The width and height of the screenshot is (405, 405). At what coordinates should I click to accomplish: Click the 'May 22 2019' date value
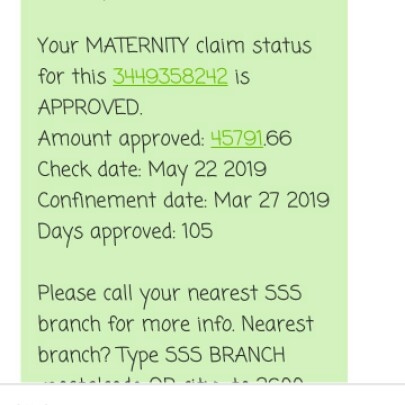point(207,170)
